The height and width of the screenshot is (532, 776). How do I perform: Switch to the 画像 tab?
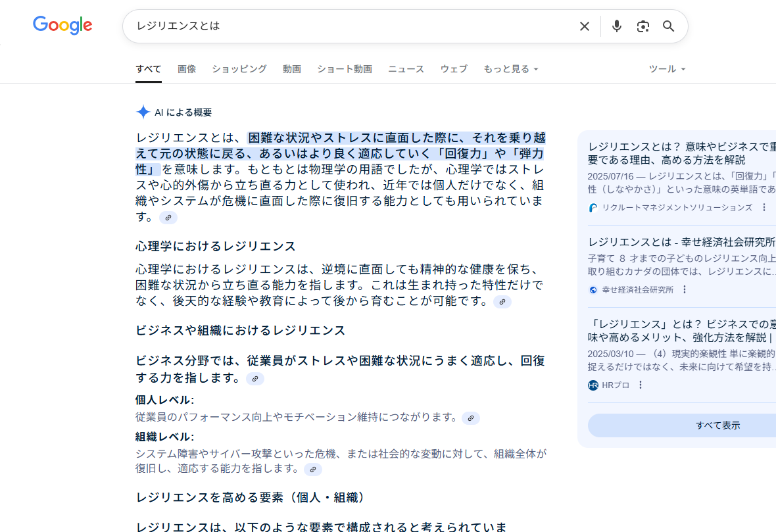(x=187, y=69)
